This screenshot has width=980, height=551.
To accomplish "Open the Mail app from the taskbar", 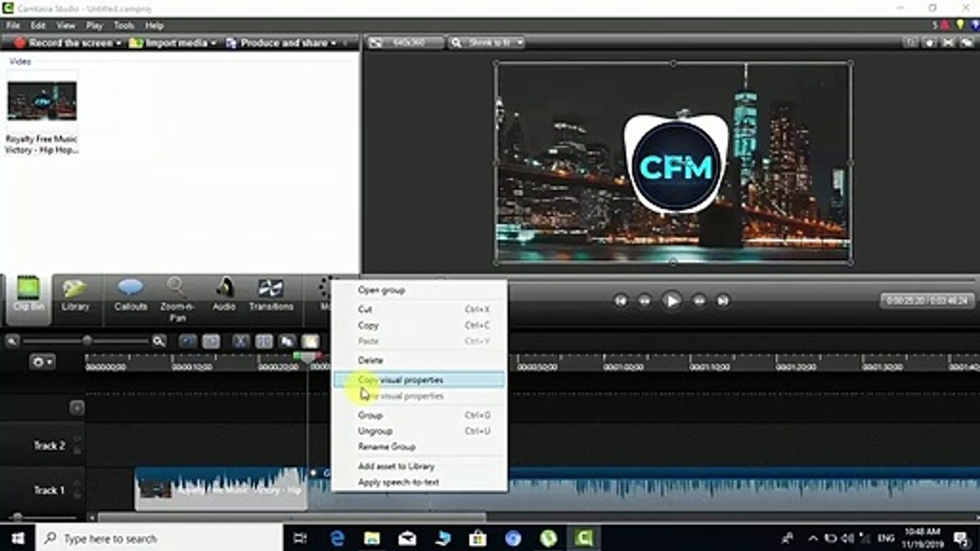I will pos(407,538).
